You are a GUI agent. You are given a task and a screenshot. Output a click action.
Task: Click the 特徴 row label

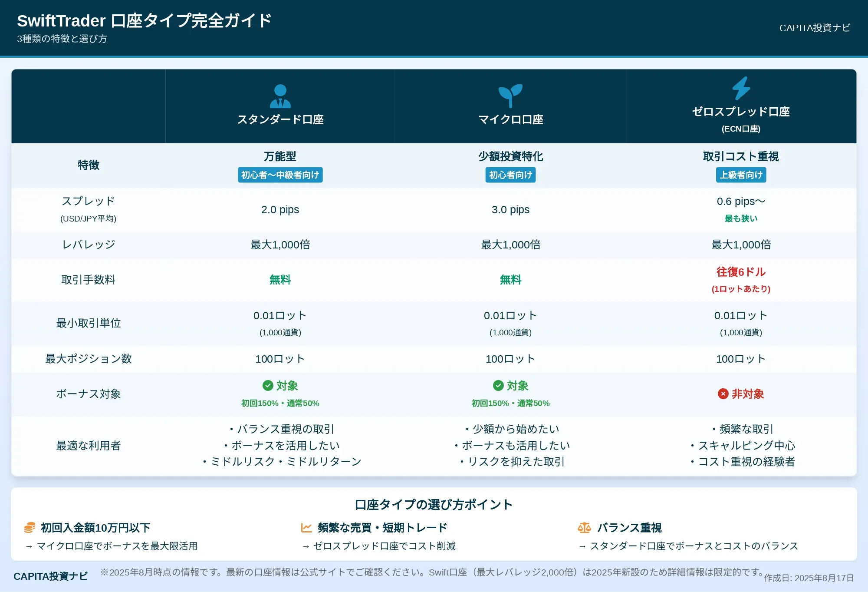(88, 165)
